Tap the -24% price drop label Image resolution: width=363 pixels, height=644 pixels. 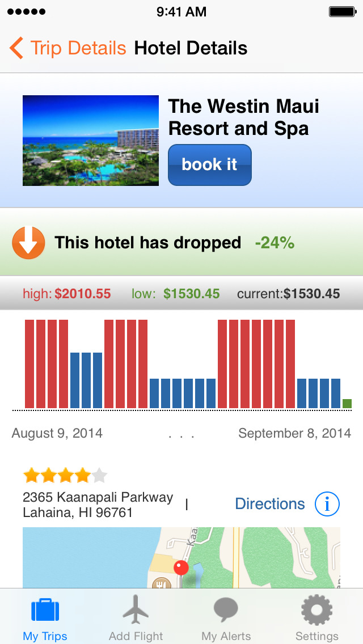(x=275, y=243)
